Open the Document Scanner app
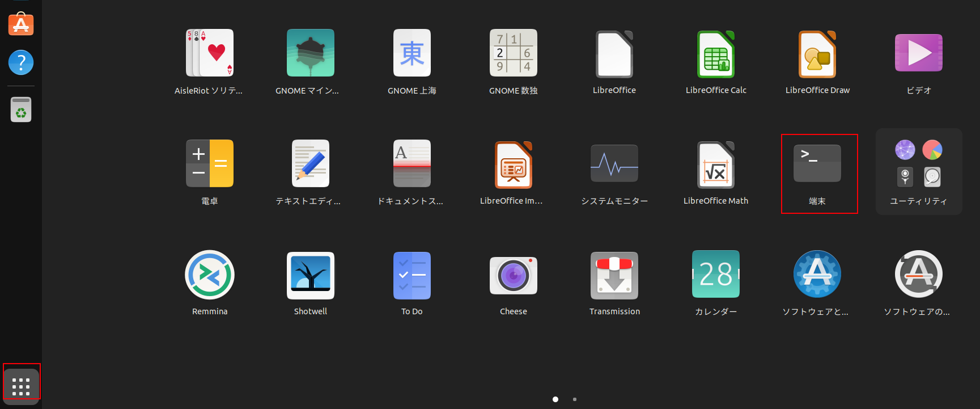980x409 pixels. [x=412, y=163]
